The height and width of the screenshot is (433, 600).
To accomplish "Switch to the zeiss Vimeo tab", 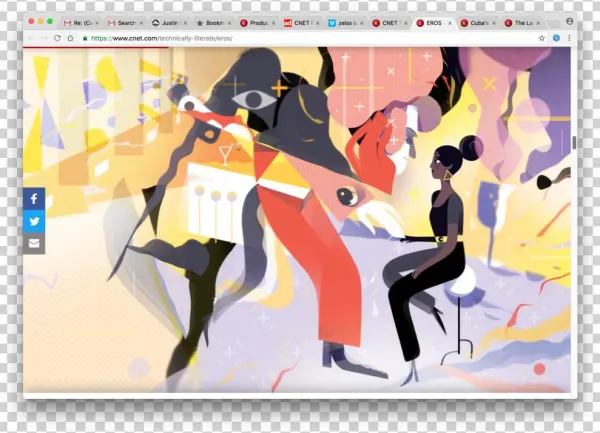I will 346,21.
